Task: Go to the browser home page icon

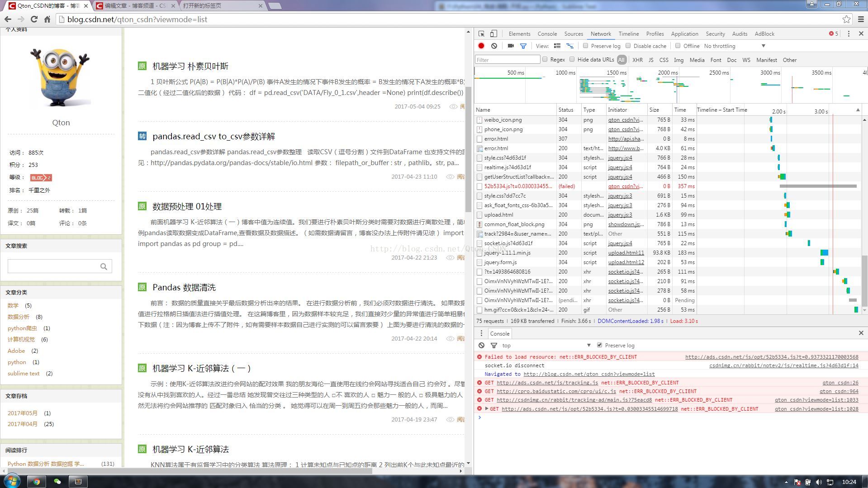Action: point(47,19)
